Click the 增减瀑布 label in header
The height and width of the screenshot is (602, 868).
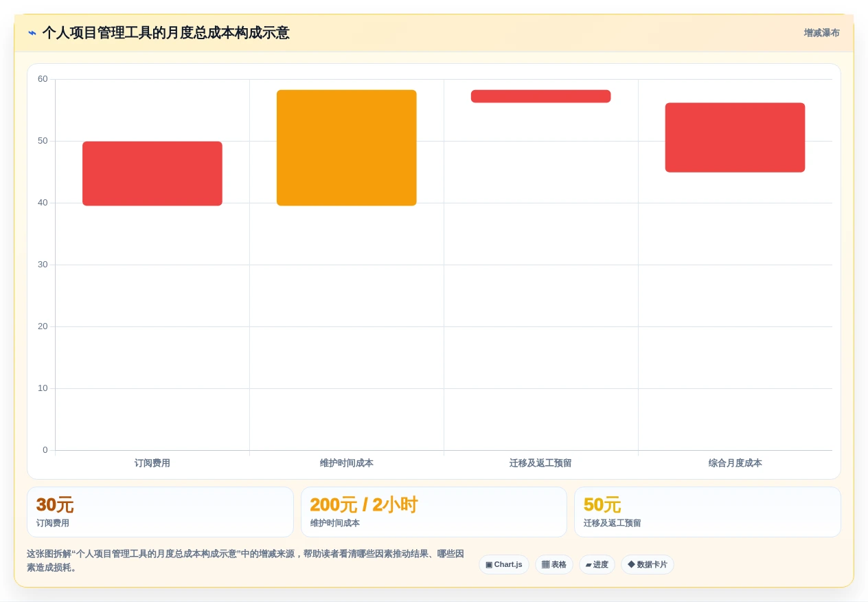(821, 33)
